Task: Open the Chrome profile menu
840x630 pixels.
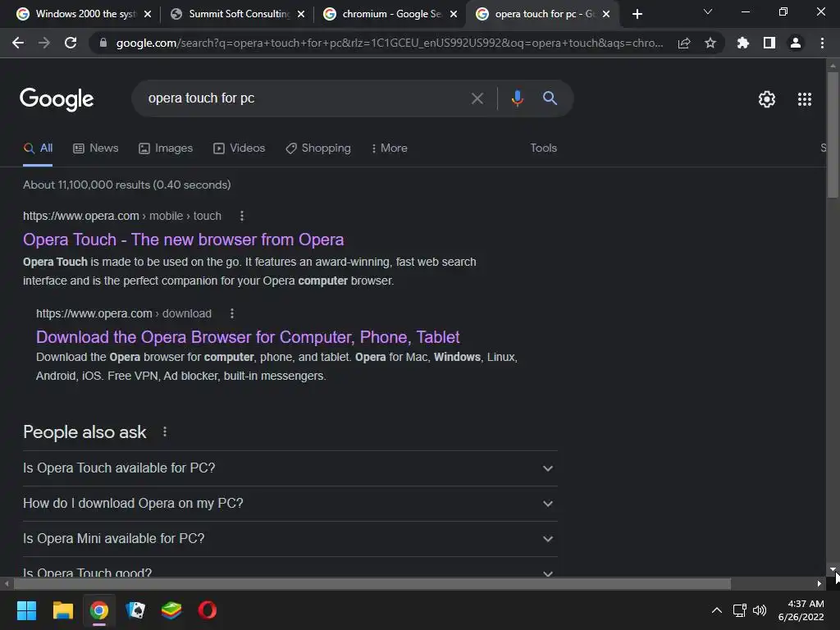Action: point(796,43)
